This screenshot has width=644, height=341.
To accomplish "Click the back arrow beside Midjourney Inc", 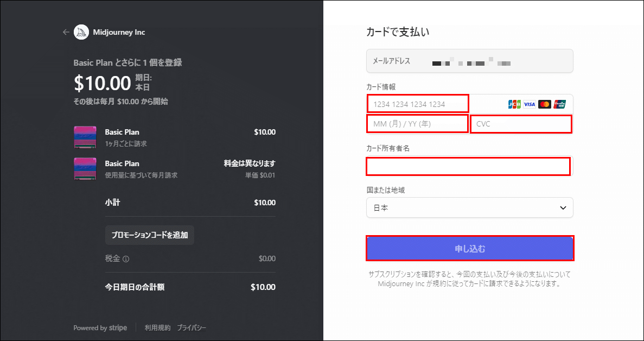I will click(x=66, y=32).
